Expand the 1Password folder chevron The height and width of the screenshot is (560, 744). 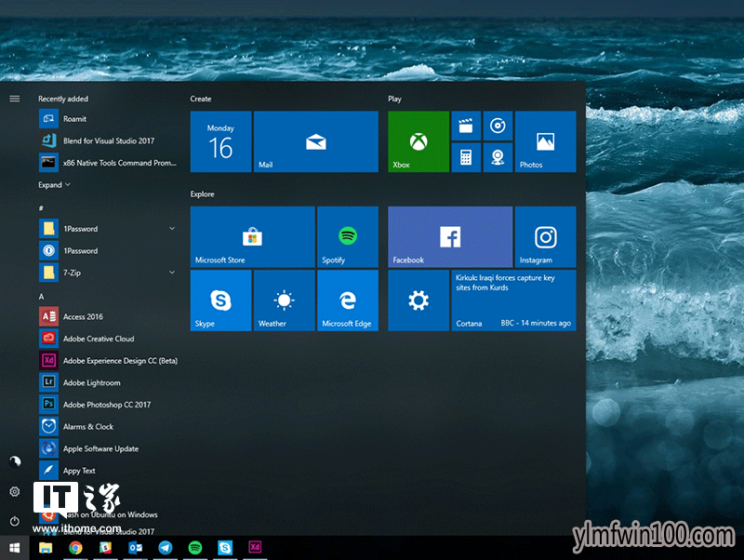[x=172, y=228]
